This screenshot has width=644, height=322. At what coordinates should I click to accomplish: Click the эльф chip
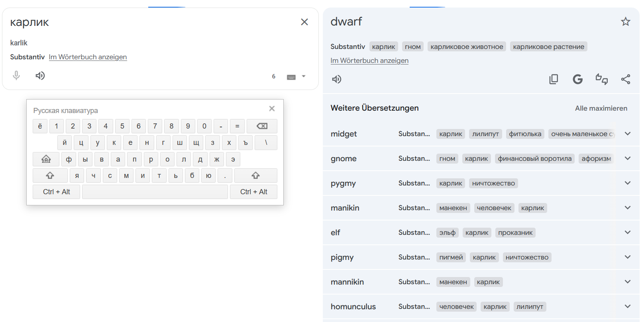click(448, 232)
